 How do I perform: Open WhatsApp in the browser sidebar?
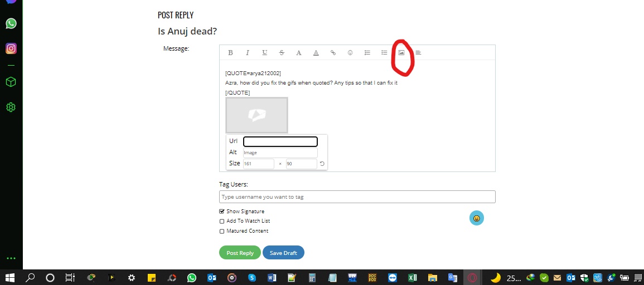click(11, 23)
